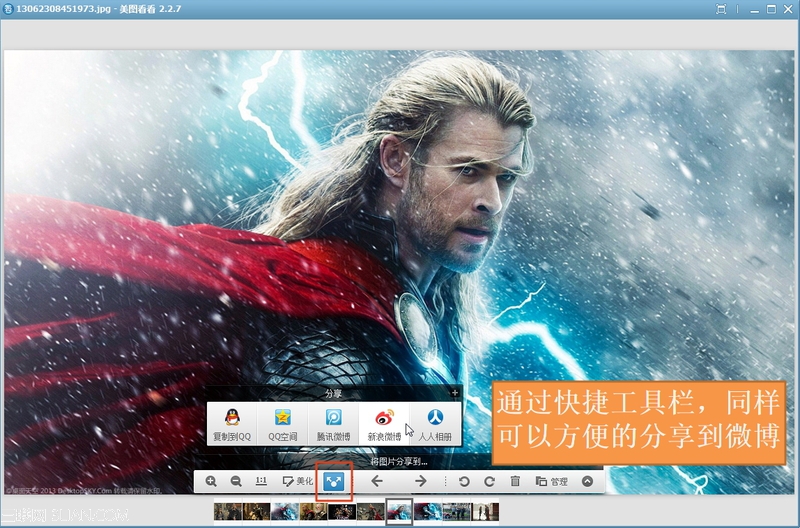Screen dimensions: 800x528
Task: Select the fourth thumbnail in the filmstrip
Action: click(x=313, y=511)
